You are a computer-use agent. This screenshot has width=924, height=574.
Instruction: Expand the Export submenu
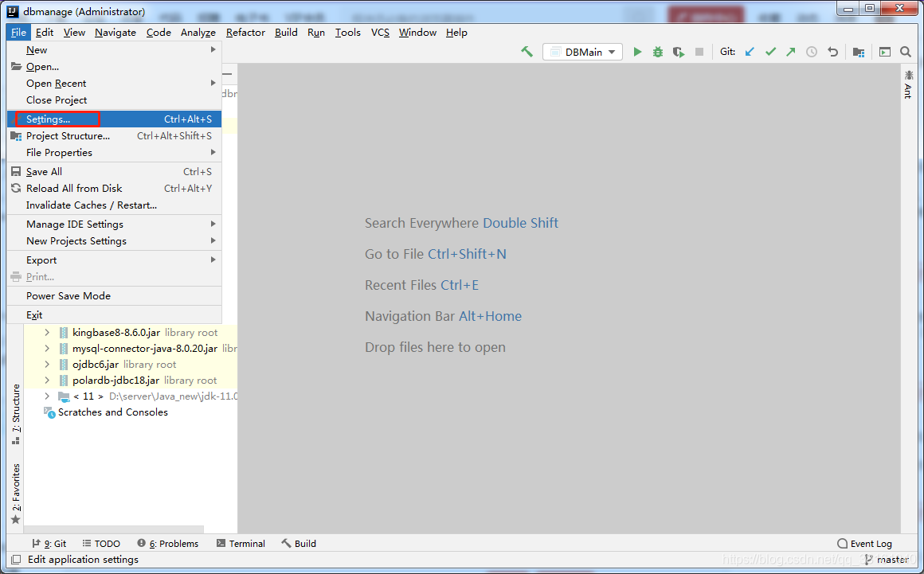(x=115, y=260)
